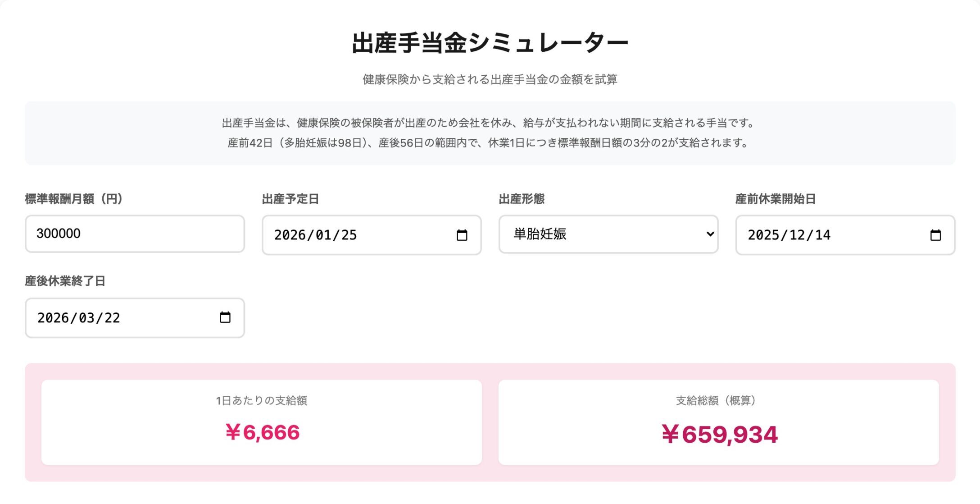Image resolution: width=980 pixels, height=504 pixels.
Task: Select the year 2026 in 出産予定日
Action: point(290,235)
